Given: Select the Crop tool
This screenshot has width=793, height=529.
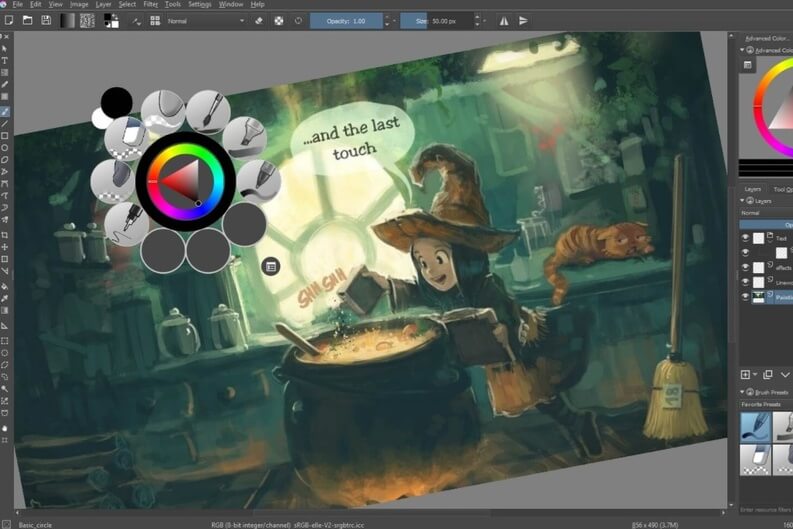Looking at the screenshot, I should pos(5,235).
